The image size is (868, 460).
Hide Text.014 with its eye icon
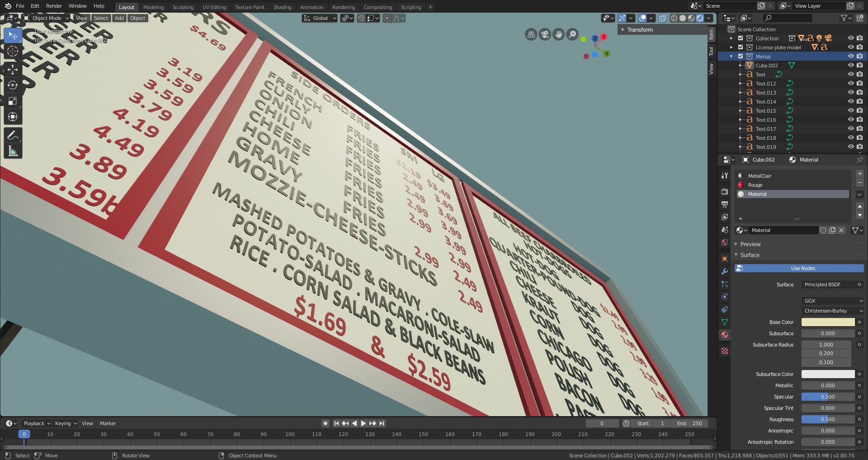851,102
